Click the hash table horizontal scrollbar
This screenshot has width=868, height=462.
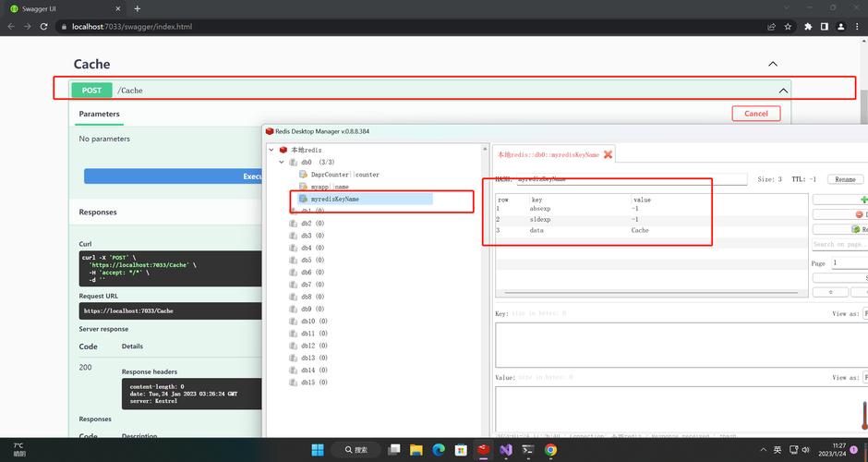[x=651, y=293]
